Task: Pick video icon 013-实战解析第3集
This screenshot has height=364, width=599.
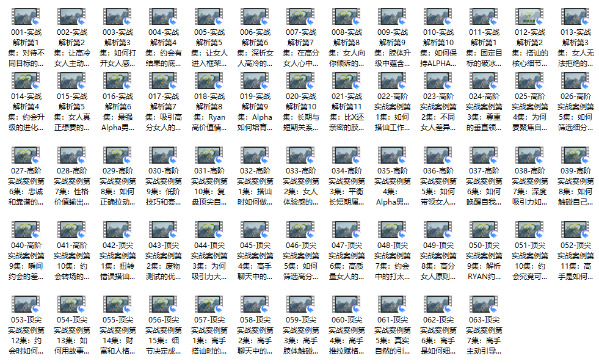Action: (576, 17)
